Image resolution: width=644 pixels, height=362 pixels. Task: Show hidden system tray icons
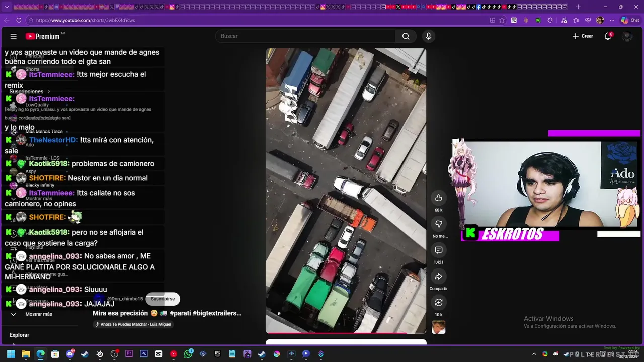point(534,354)
